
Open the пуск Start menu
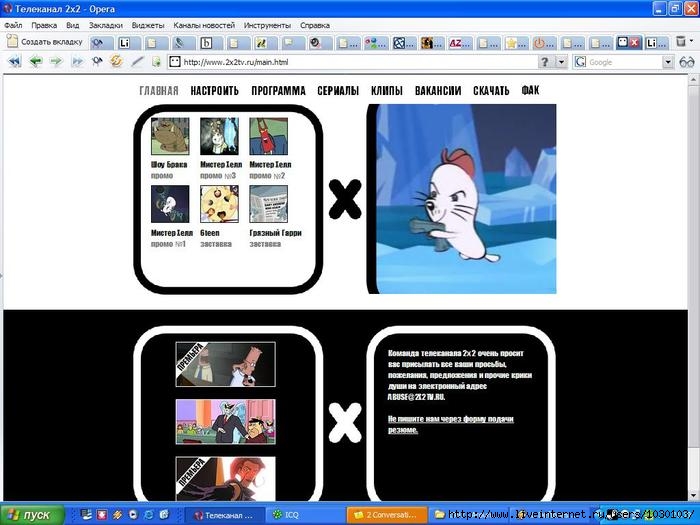tap(31, 515)
